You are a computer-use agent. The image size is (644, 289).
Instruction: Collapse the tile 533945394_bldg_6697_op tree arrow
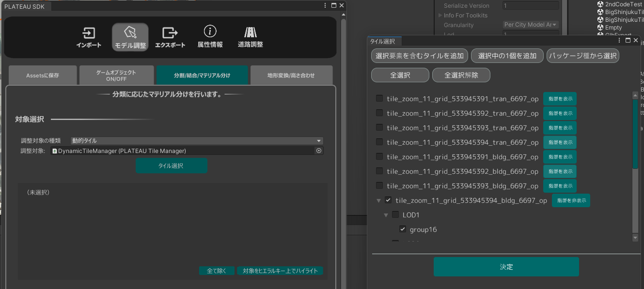coord(378,200)
